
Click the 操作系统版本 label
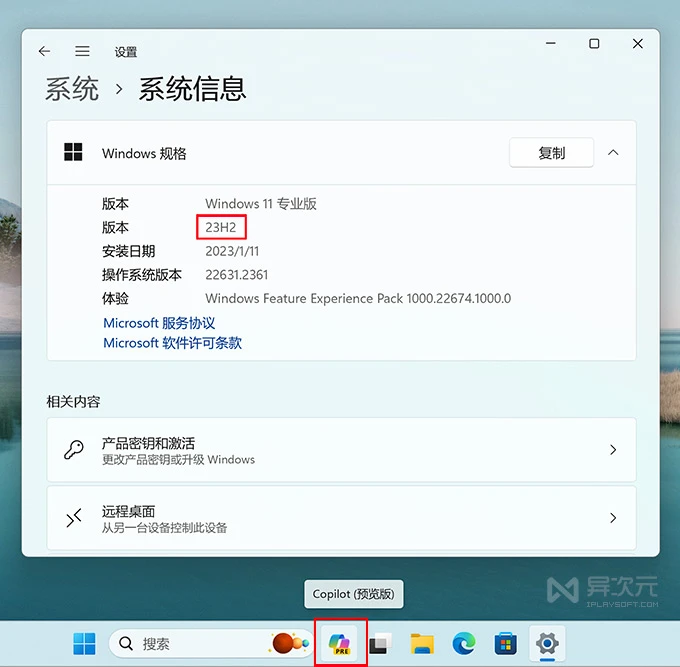(142, 275)
